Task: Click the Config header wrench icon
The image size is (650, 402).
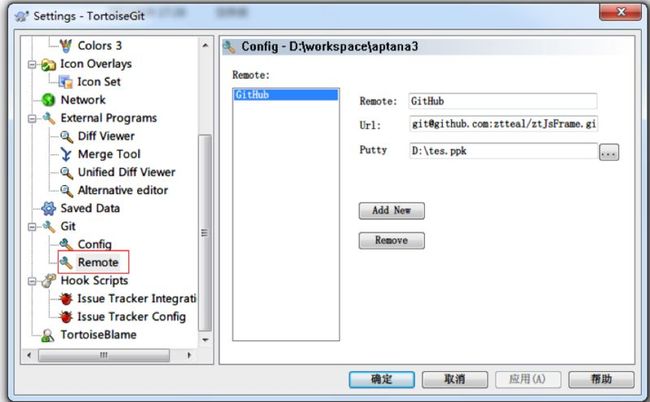Action: coord(229,46)
